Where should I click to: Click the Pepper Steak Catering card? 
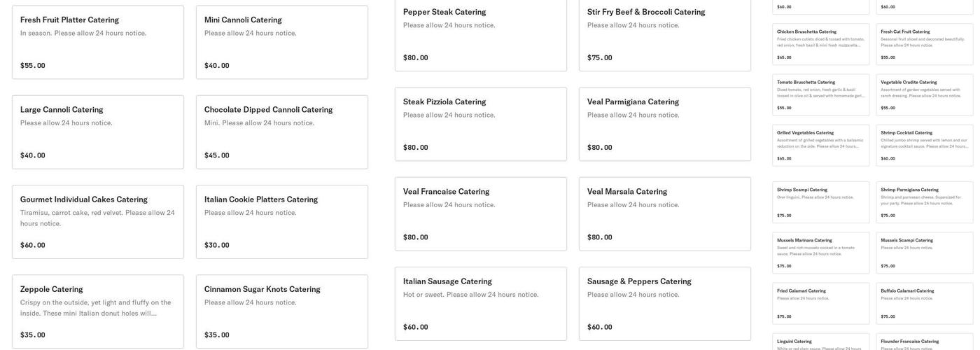(481, 34)
